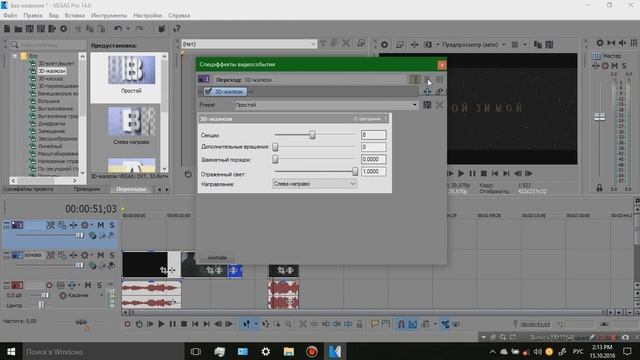Toggle snapping magnet in timeline toolbar

[401, 324]
